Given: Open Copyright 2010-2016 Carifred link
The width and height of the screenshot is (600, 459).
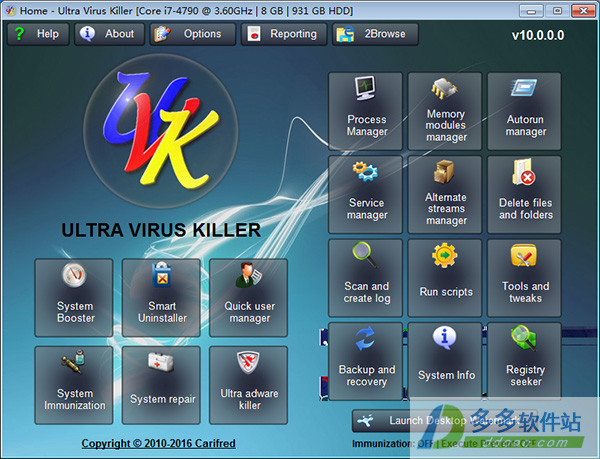Looking at the screenshot, I should tap(158, 443).
